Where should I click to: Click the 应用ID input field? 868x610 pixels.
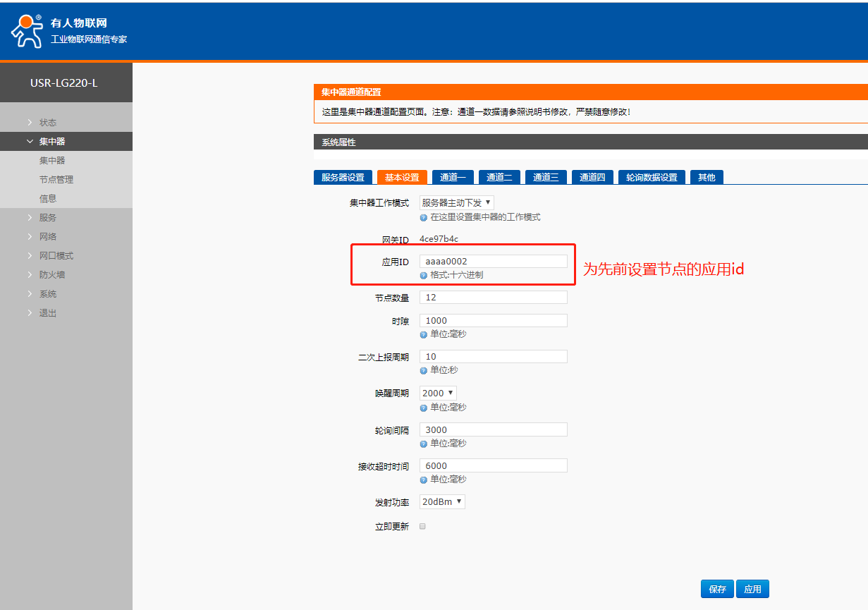493,262
